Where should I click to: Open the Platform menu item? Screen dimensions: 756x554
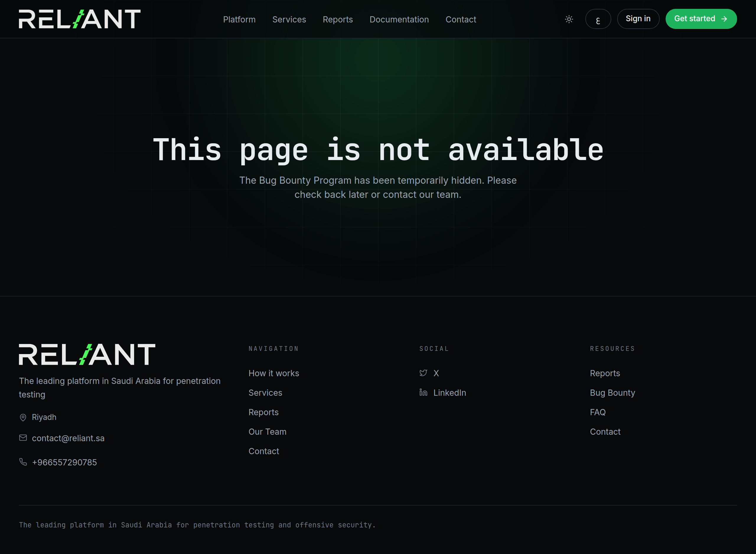click(x=239, y=19)
